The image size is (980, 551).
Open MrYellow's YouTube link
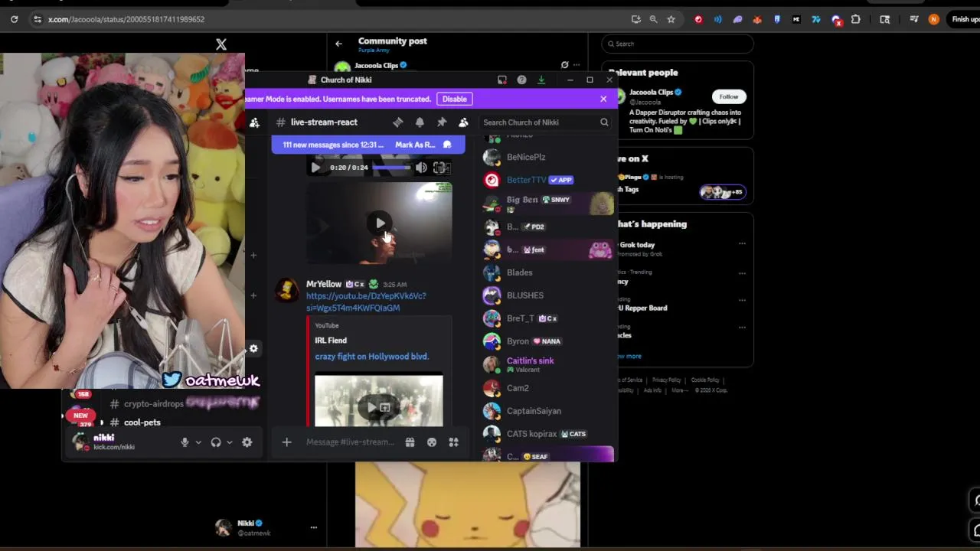(x=366, y=302)
